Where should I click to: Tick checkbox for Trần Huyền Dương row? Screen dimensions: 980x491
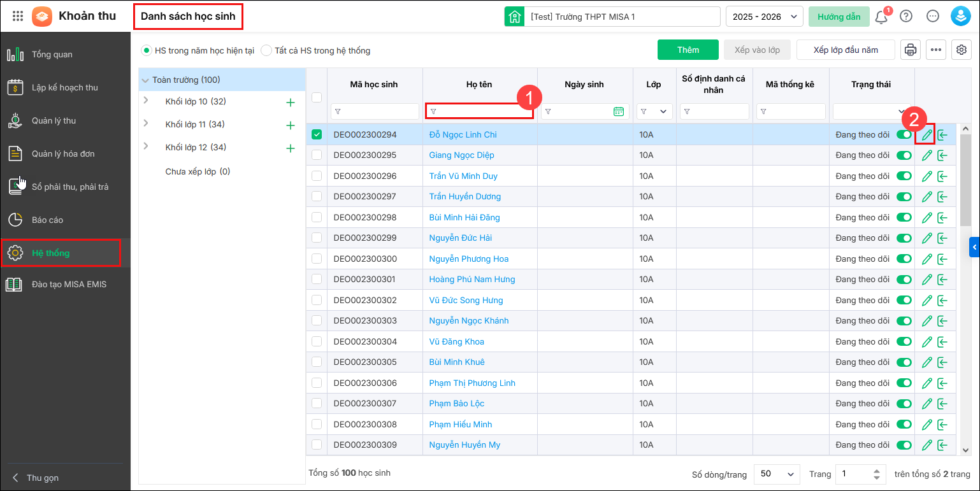pyautogui.click(x=317, y=197)
